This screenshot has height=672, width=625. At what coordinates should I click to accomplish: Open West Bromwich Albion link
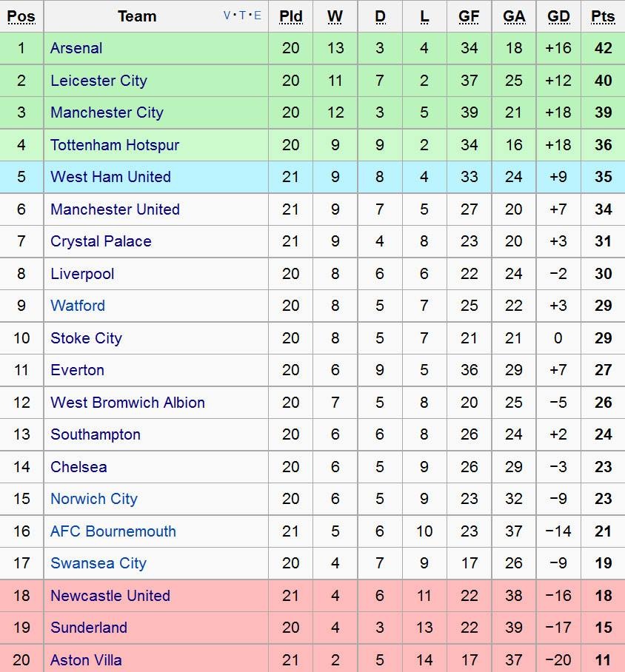click(x=127, y=403)
